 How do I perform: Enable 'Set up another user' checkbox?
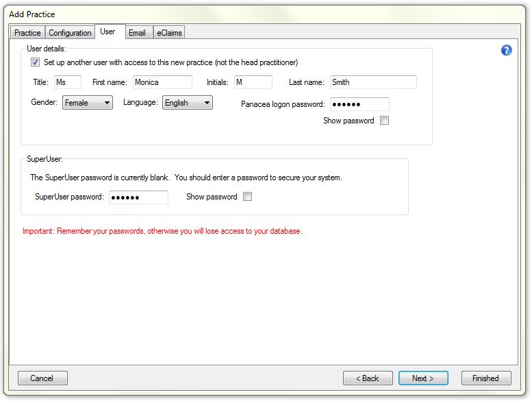35,62
